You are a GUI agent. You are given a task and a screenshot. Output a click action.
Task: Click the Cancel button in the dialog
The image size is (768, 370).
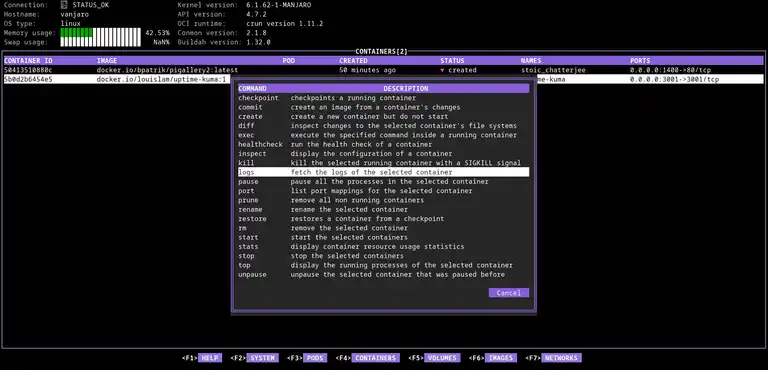coord(508,293)
